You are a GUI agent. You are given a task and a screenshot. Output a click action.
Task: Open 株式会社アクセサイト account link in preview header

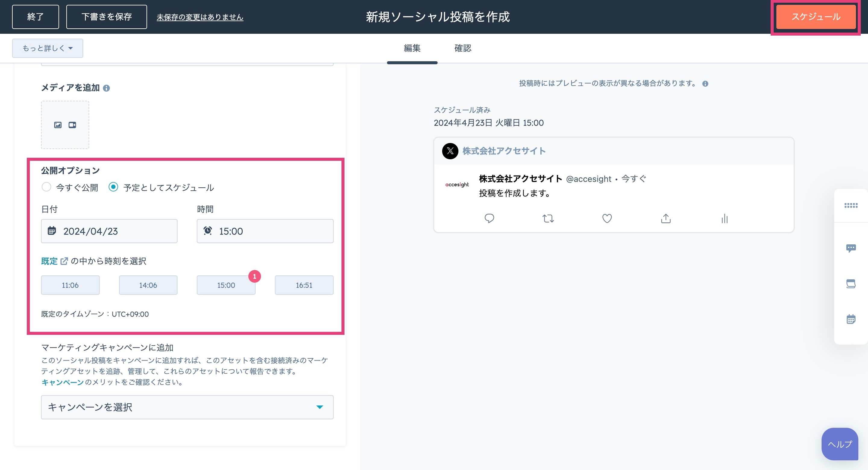[504, 151]
